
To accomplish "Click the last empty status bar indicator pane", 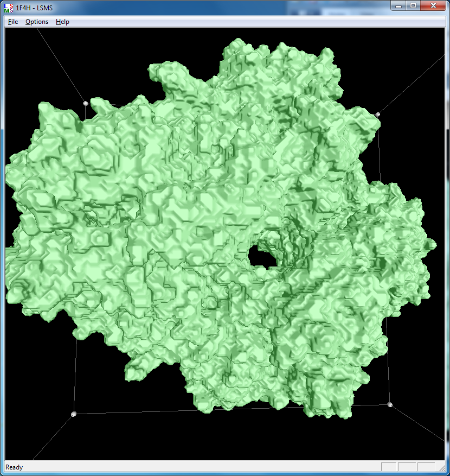I will point(425,467).
